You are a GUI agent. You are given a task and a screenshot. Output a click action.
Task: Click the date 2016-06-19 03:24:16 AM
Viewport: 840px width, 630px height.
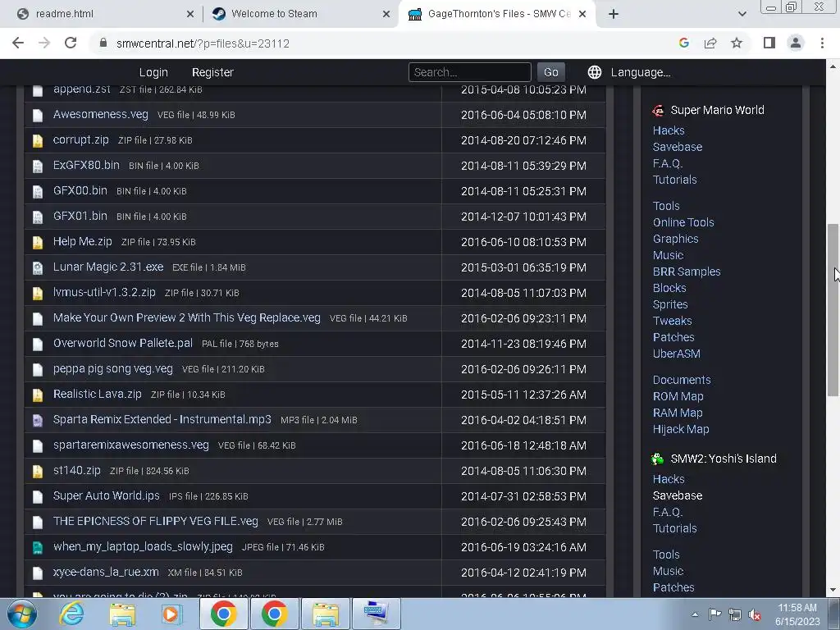coord(523,547)
